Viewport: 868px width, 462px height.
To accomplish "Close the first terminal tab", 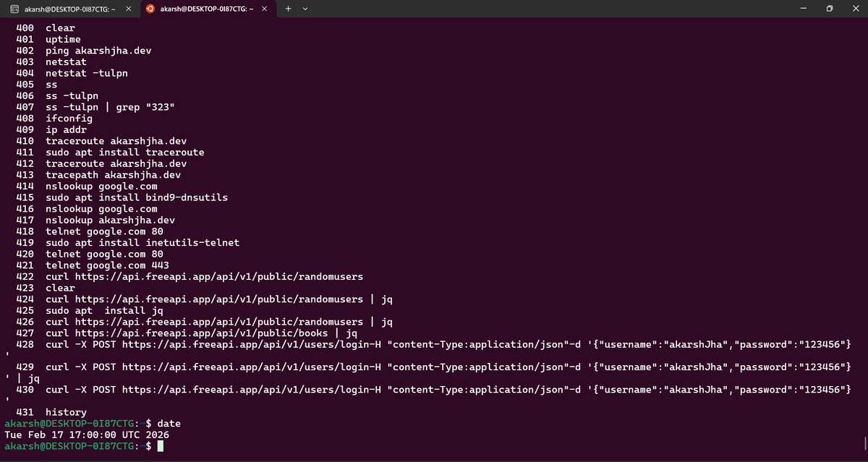I will pos(128,9).
